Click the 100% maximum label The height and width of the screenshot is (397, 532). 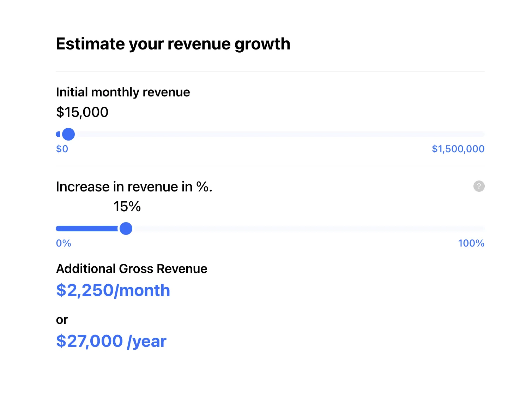pos(471,243)
